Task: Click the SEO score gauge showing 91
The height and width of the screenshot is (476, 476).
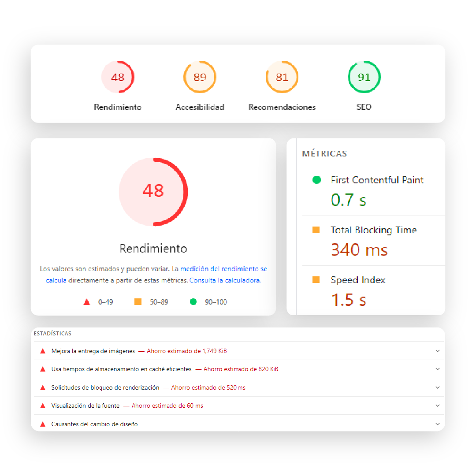Action: point(364,77)
